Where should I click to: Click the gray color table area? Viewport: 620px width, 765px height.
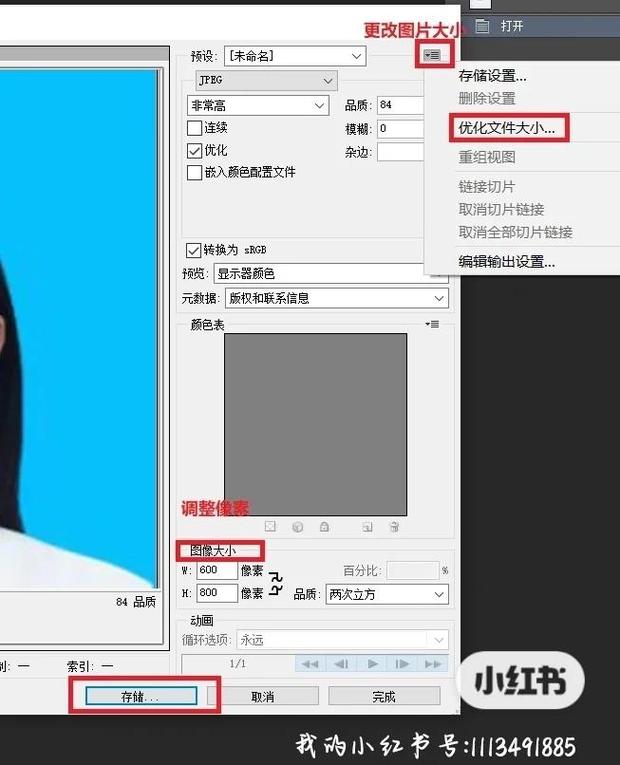click(315, 424)
